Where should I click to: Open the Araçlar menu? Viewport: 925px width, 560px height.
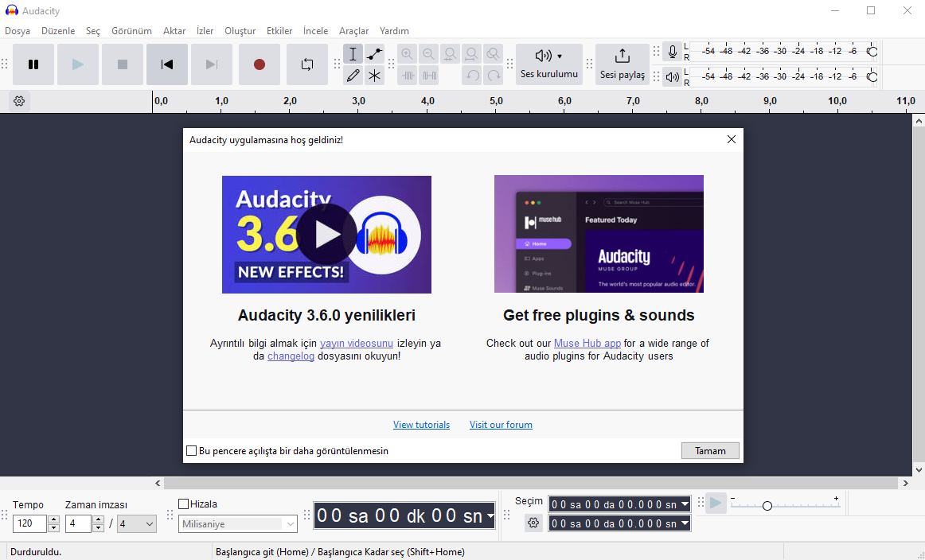coord(354,31)
